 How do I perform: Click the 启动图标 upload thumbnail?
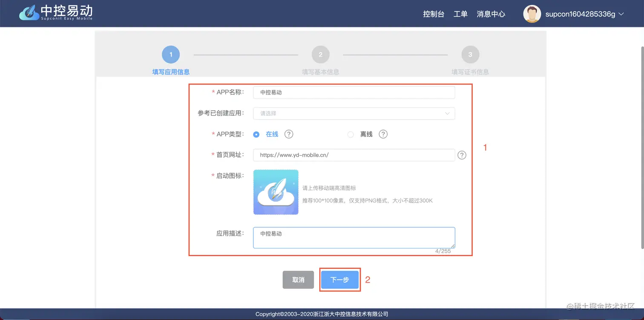276,192
